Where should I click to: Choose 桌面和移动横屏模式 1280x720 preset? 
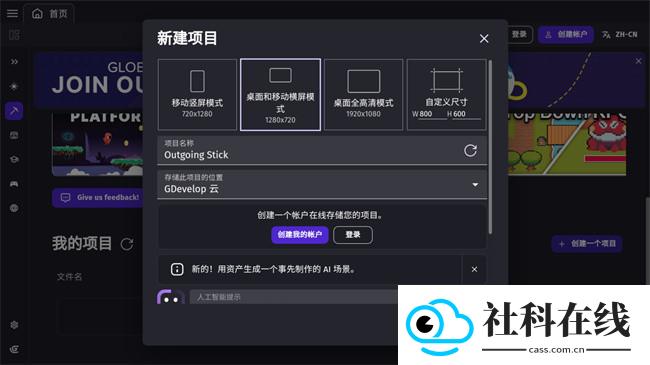point(280,95)
